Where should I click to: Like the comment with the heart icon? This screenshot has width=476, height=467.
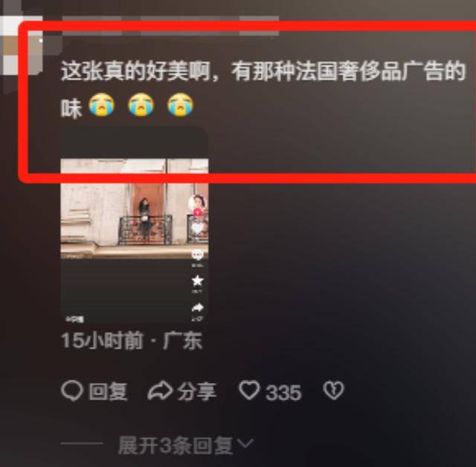[x=250, y=390]
